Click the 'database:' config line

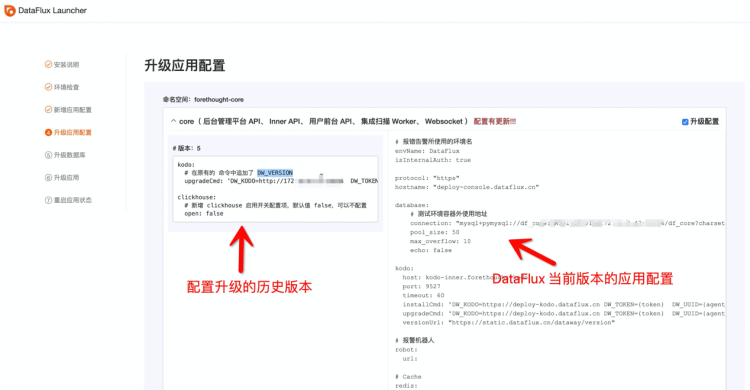point(411,205)
